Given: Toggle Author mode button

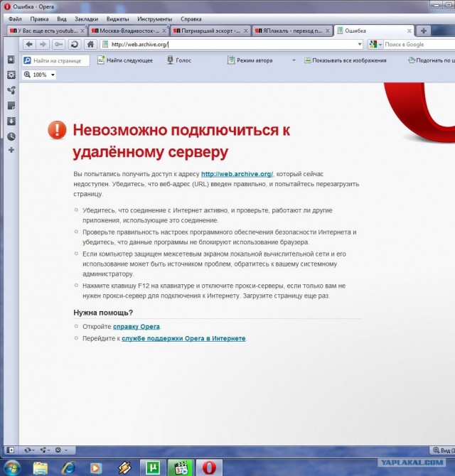Looking at the screenshot, I should pos(250,60).
